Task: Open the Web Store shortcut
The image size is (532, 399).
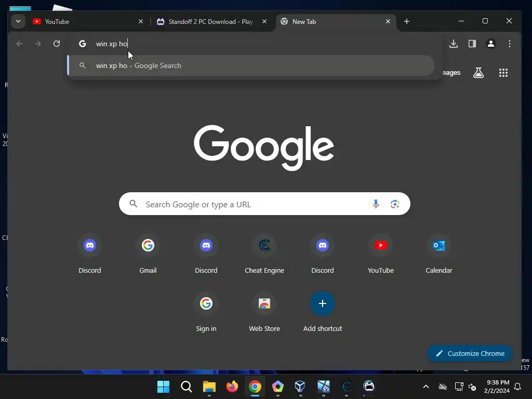Action: pyautogui.click(x=264, y=312)
